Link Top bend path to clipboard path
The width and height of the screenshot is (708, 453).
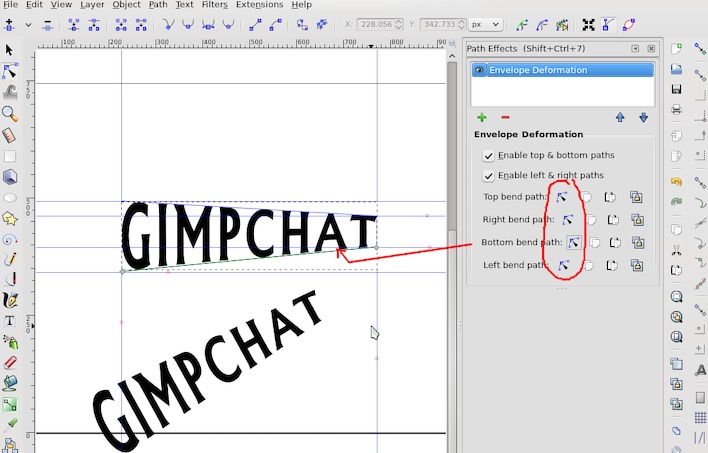[x=636, y=197]
